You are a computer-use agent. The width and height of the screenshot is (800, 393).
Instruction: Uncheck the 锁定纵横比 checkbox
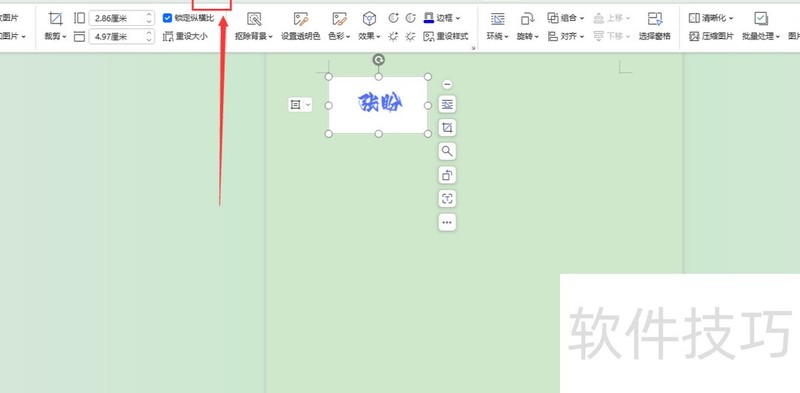[167, 18]
